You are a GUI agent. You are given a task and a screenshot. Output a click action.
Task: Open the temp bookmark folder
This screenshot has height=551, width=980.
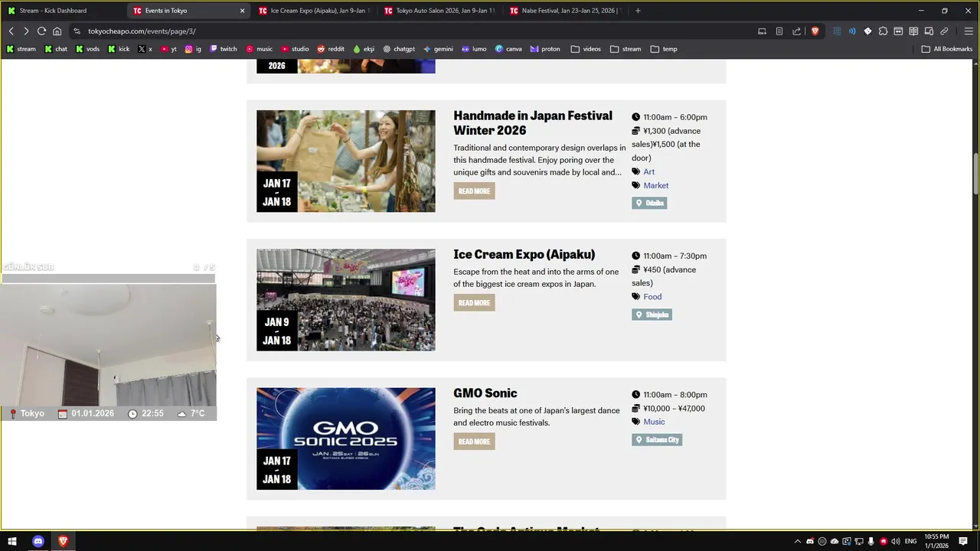point(664,49)
